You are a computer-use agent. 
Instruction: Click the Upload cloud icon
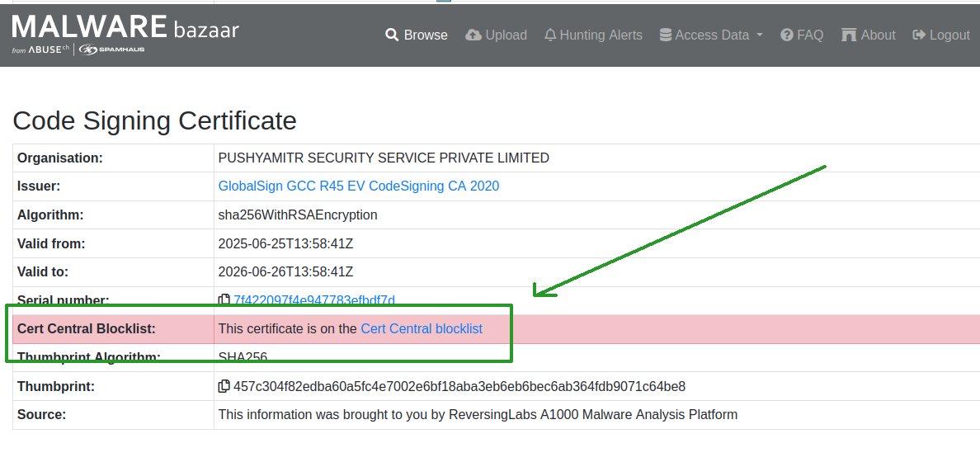pos(474,35)
